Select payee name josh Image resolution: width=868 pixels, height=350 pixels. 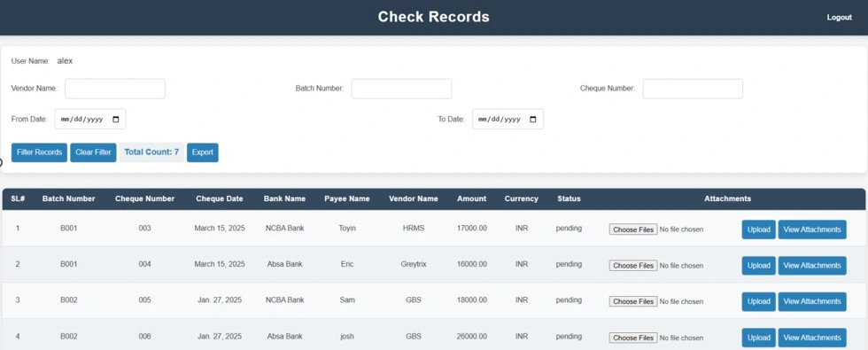tap(347, 336)
